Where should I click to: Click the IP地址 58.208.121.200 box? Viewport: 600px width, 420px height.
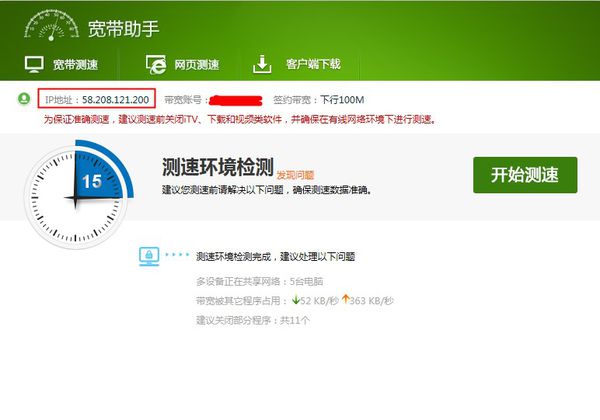[x=97, y=98]
